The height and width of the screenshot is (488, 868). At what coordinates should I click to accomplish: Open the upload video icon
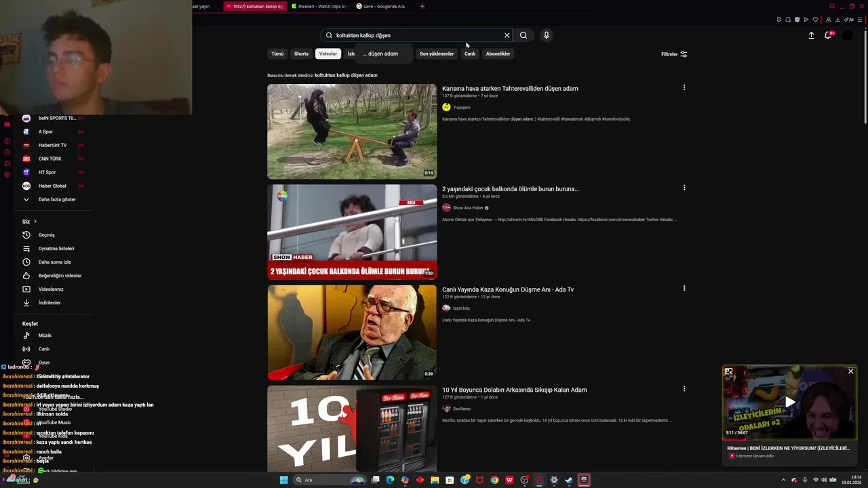pos(811,35)
